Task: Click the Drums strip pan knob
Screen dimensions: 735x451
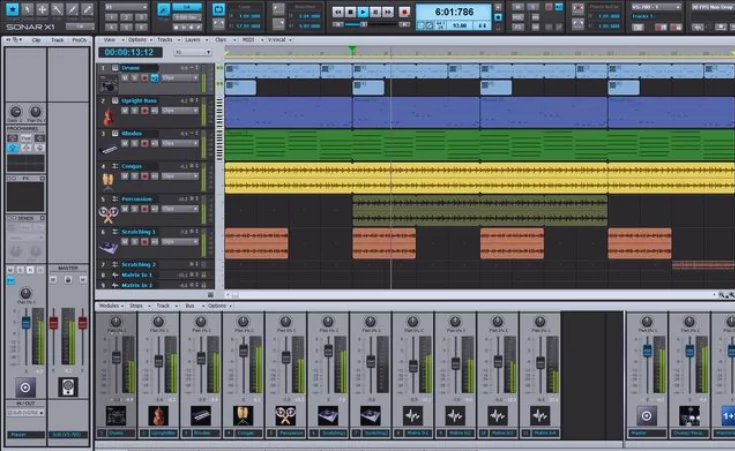Action: (x=116, y=321)
